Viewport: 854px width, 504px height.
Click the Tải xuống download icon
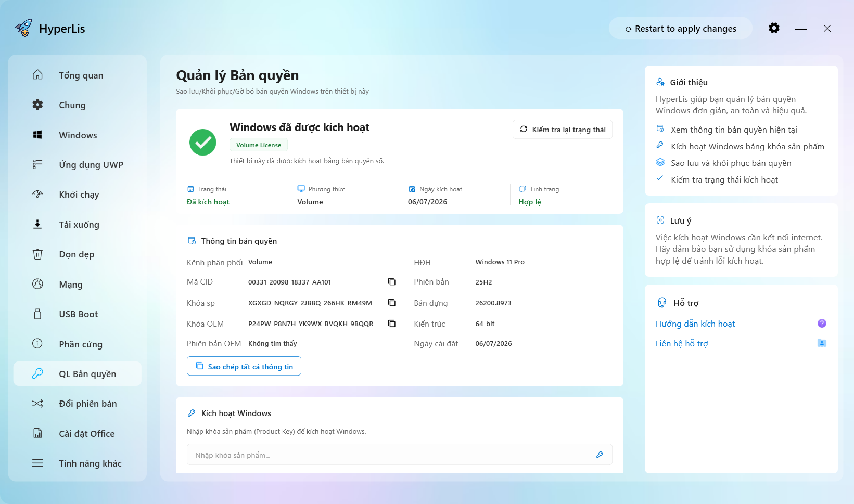(37, 224)
